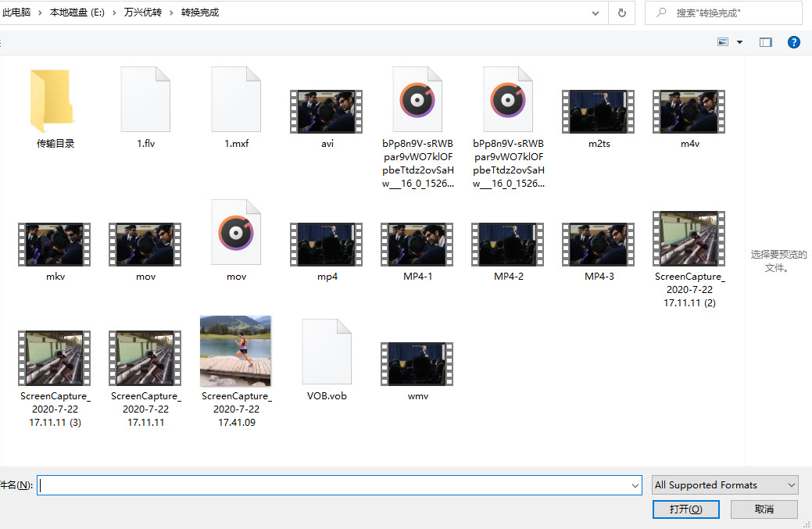Open the 传输目录 folder icon
This screenshot has width=812, height=529.
55,101
